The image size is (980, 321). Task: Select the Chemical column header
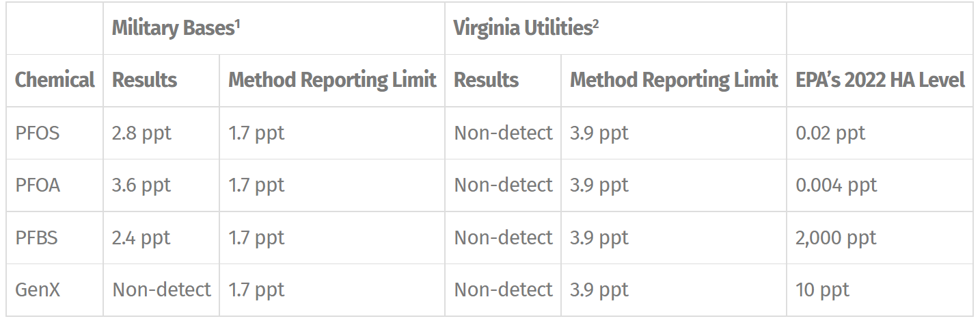tap(55, 80)
